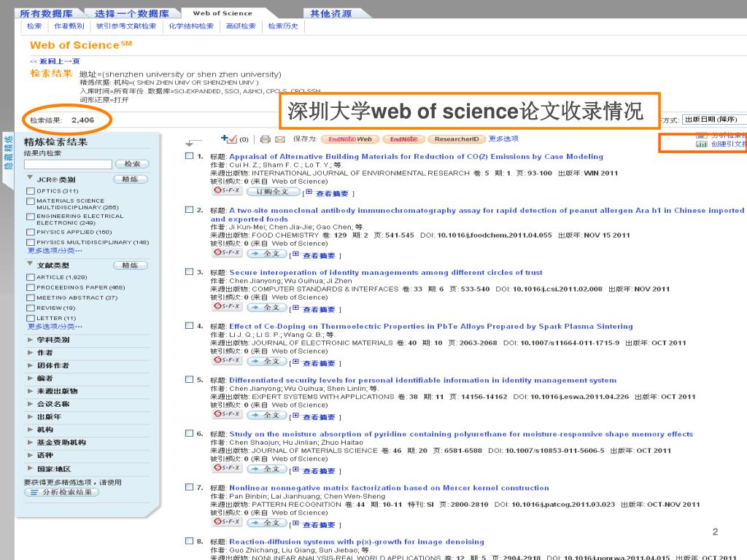Click S·F·X icon under result 3
This screenshot has width=747, height=560.
228,306
